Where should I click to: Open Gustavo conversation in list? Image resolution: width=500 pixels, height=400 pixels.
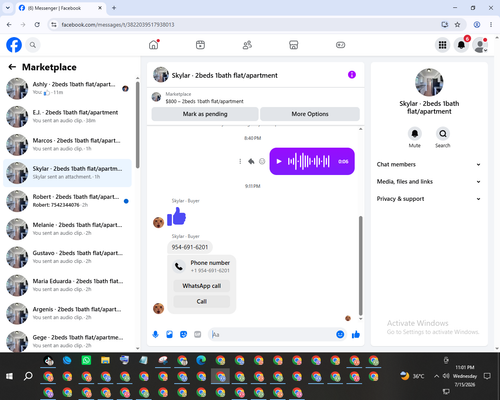(x=67, y=257)
